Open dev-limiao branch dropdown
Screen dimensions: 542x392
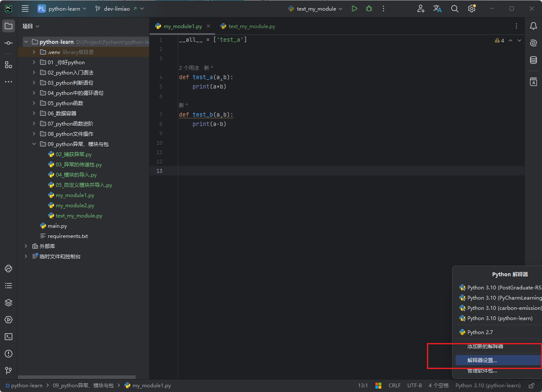click(119, 9)
